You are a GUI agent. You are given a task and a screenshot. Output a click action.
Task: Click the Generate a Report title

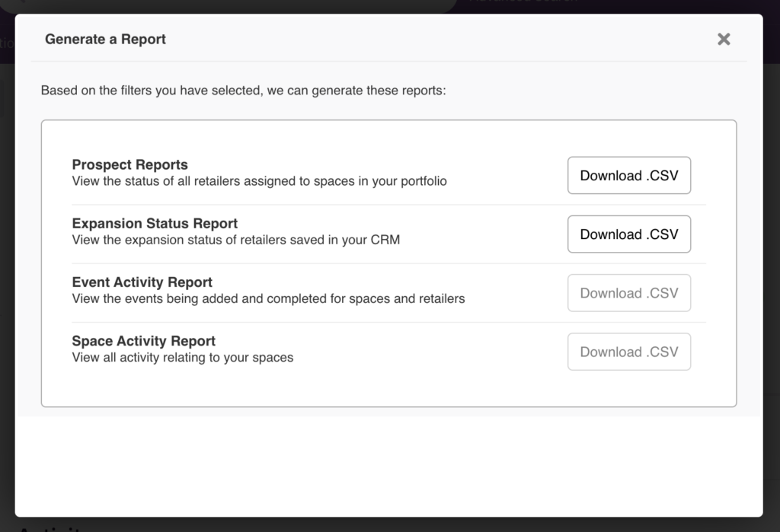(x=105, y=40)
